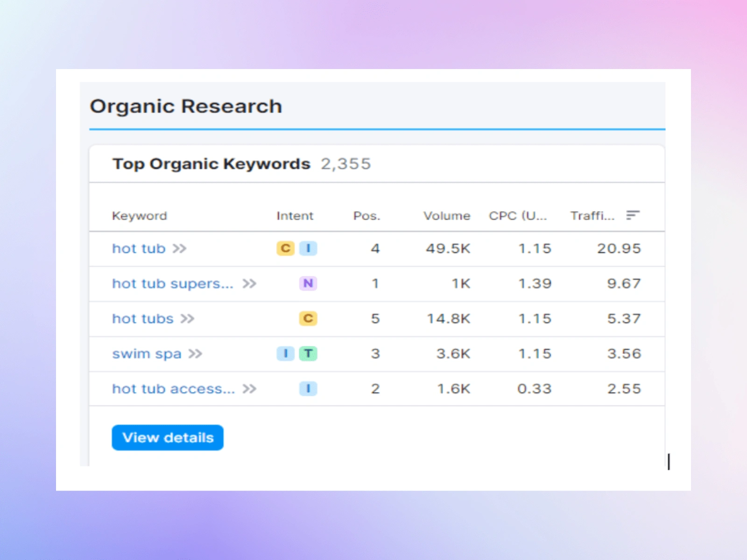Click the Pos. column header
This screenshot has width=747, height=560.
point(366,216)
